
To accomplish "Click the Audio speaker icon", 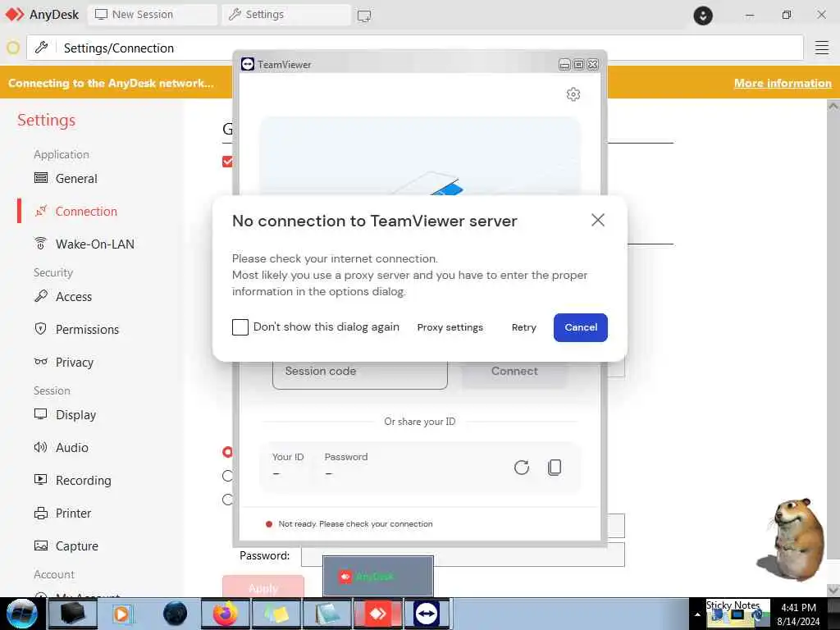I will click(41, 447).
